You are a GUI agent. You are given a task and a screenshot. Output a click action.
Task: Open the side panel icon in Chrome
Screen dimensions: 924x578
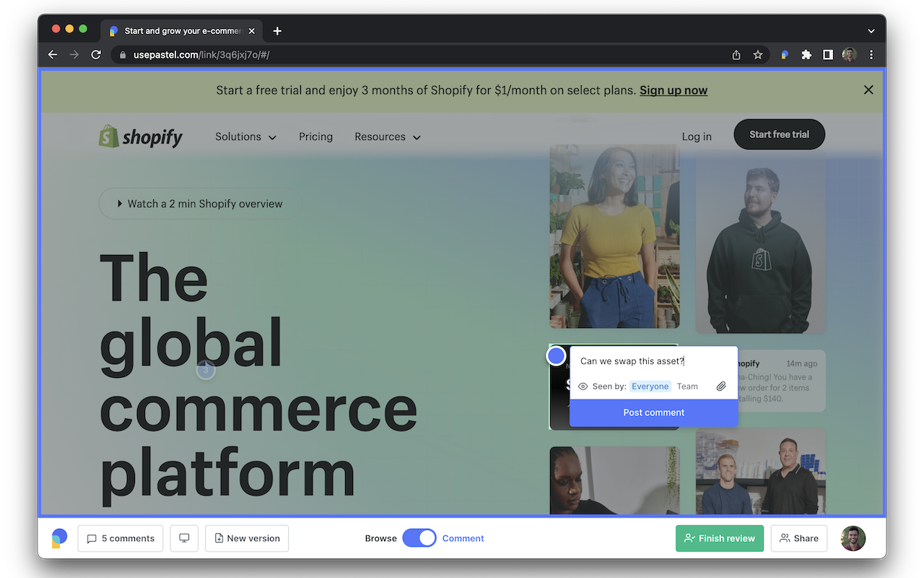pos(828,55)
